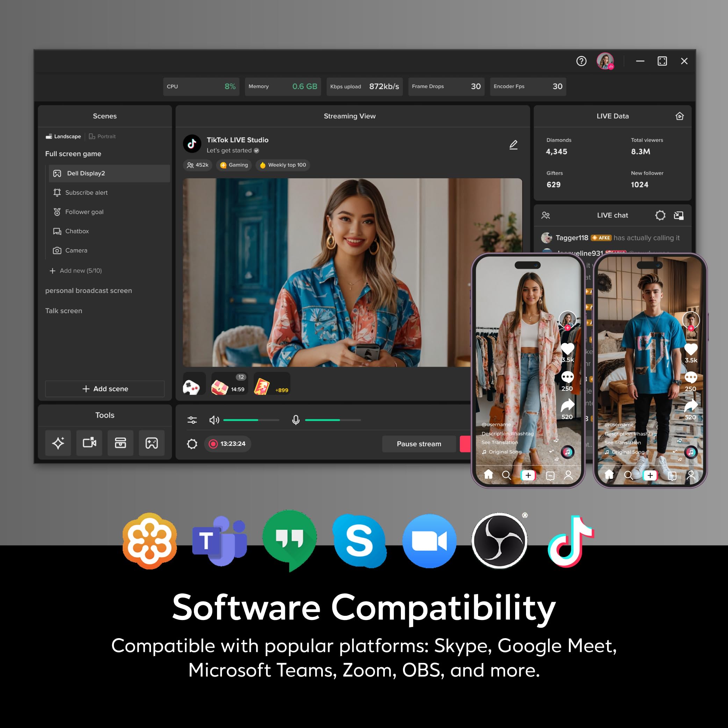
Task: Open the LIVE chat viewers icon
Action: [x=546, y=215]
